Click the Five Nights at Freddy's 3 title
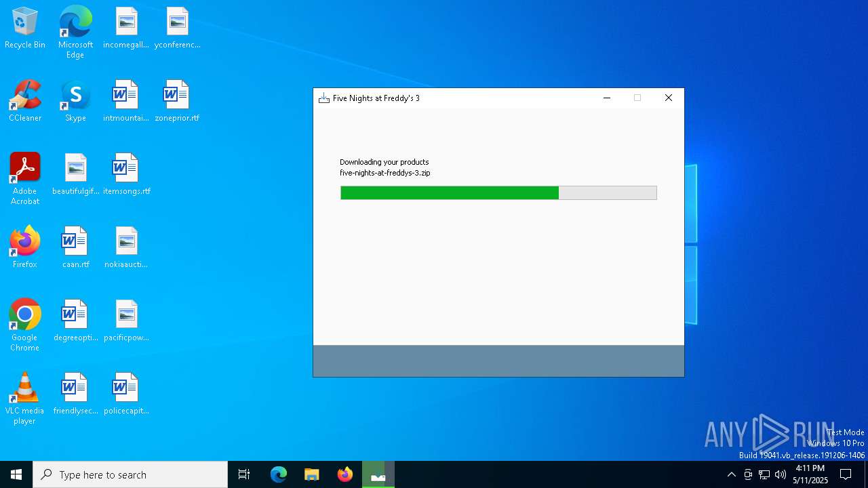Screen dimensions: 868x488 [x=376, y=98]
